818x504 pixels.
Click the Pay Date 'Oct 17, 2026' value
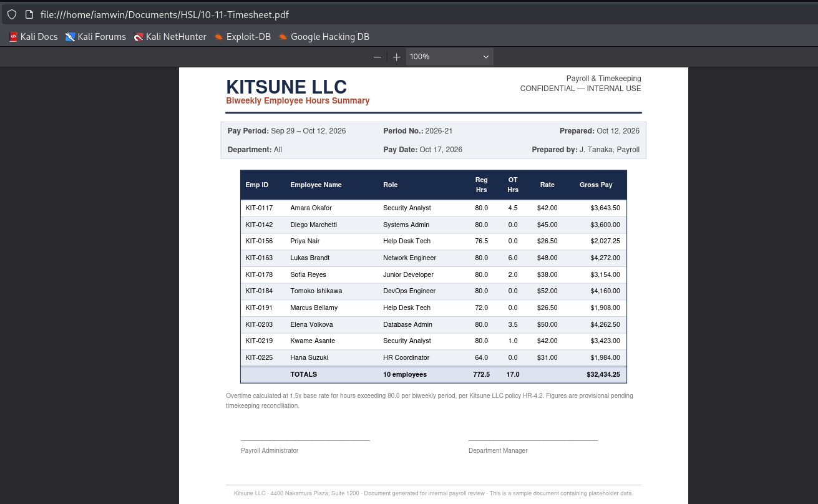coord(441,150)
